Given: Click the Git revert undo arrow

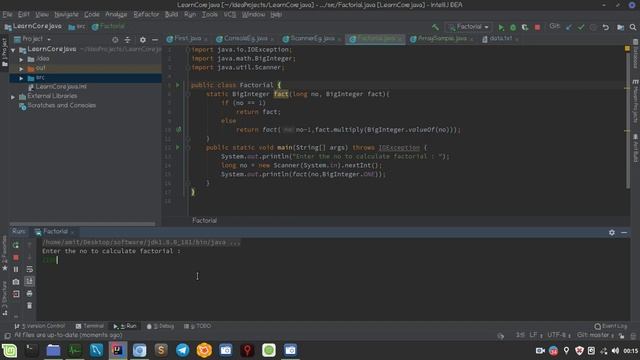Looking at the screenshot, I should 606,27.
